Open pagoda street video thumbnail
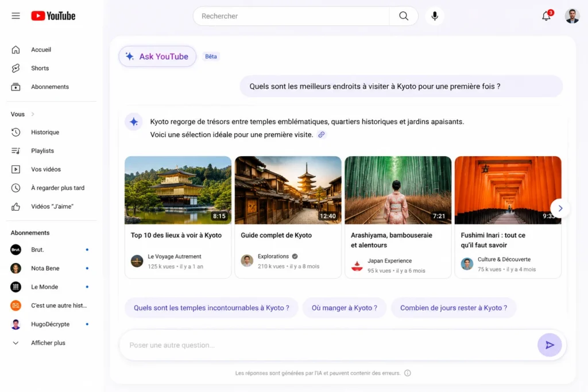Viewport: 588px width, 392px height. pos(288,190)
